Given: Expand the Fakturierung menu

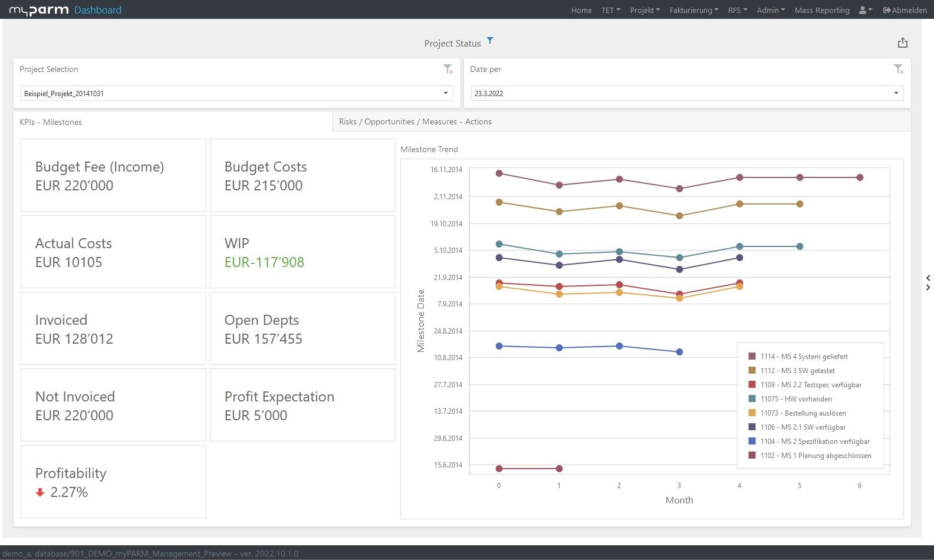Looking at the screenshot, I should tap(693, 10).
